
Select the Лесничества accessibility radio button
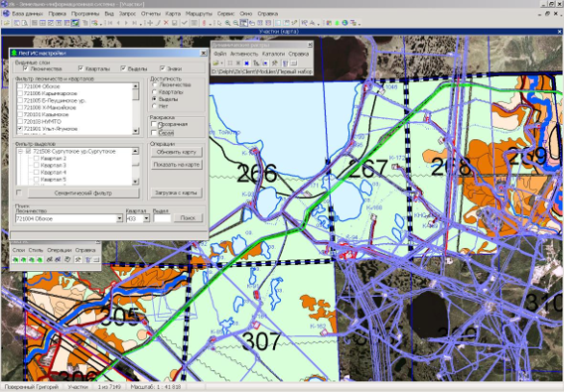click(x=155, y=85)
